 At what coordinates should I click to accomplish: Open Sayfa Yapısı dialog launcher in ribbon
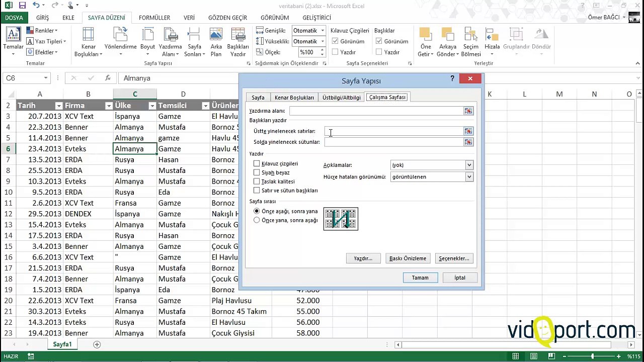click(249, 64)
